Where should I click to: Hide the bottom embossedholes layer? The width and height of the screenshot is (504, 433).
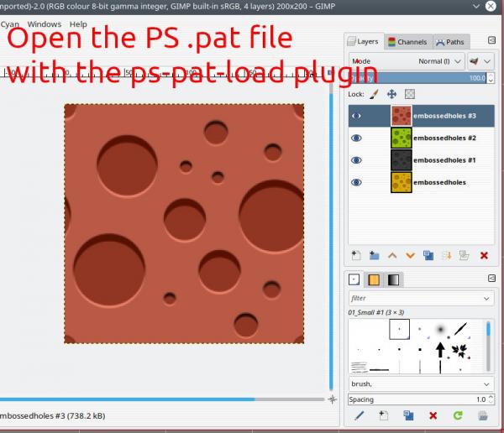pos(356,182)
